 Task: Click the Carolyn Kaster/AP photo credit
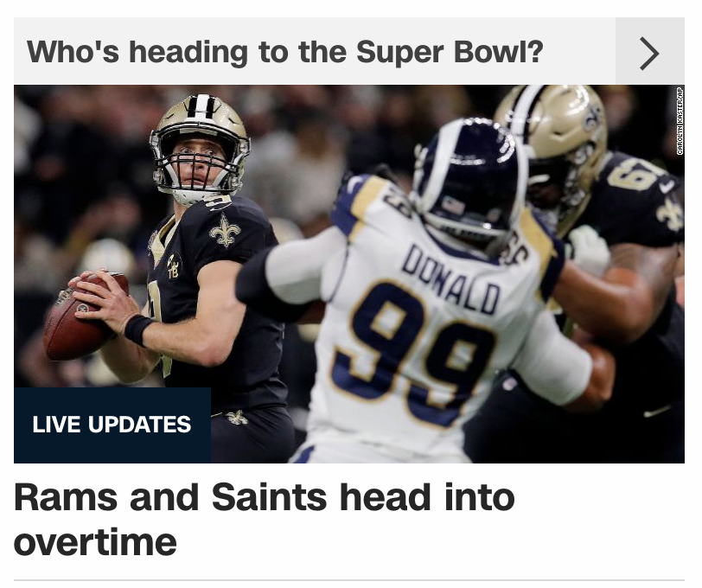coord(680,121)
